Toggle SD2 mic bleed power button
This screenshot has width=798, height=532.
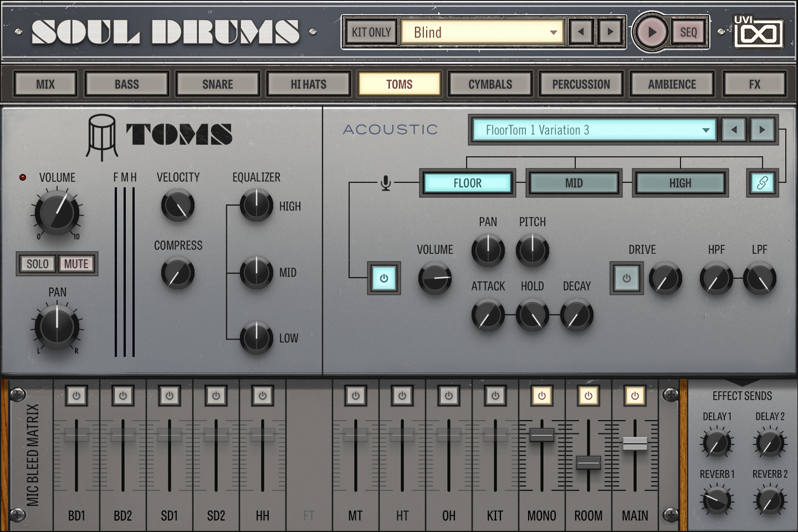[216, 396]
